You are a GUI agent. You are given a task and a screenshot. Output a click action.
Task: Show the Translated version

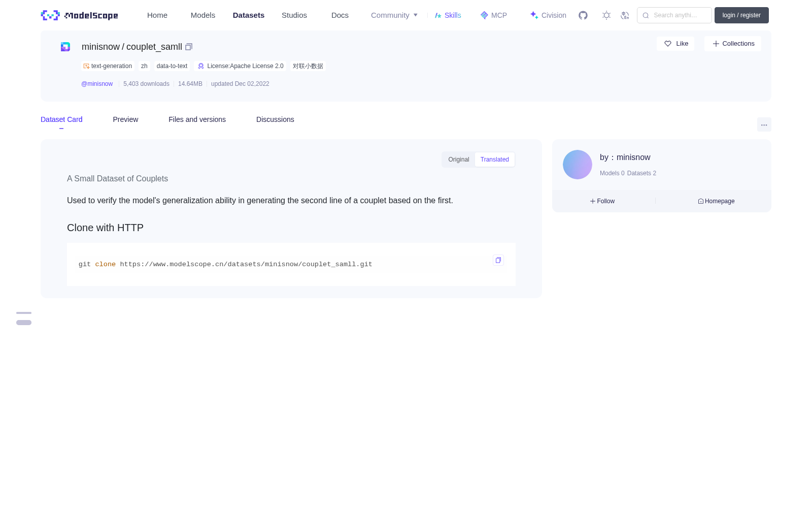pyautogui.click(x=495, y=160)
